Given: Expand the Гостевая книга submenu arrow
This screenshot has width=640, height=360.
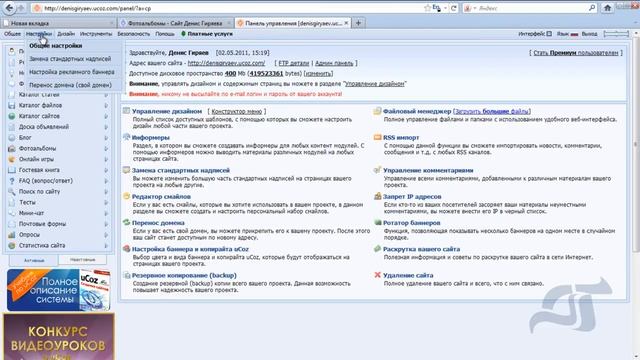Looking at the screenshot, I should pyautogui.click(x=106, y=170).
